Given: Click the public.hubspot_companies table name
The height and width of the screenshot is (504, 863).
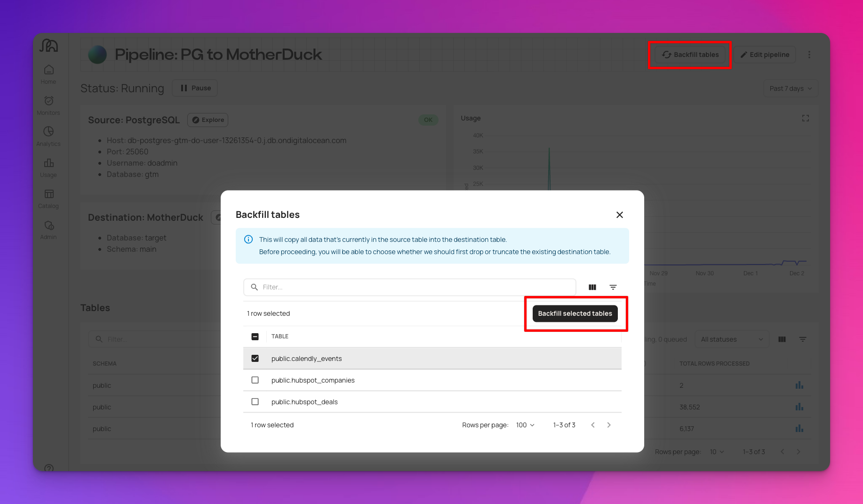Looking at the screenshot, I should coord(313,380).
